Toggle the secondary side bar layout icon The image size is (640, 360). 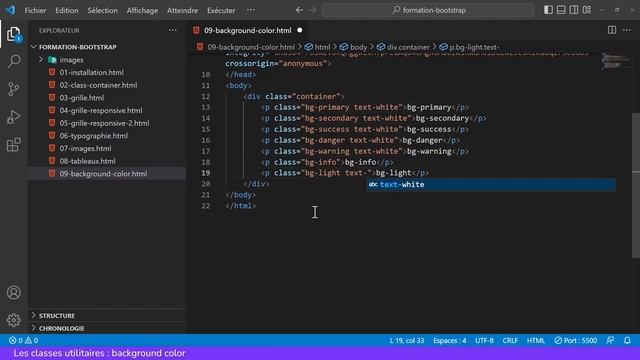[x=573, y=10]
